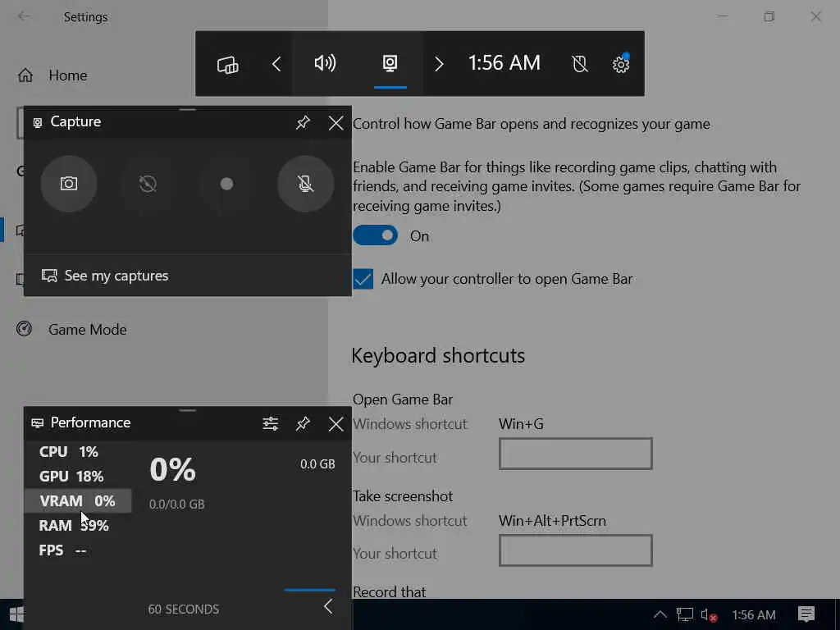The height and width of the screenshot is (630, 840).
Task: Select the FPS performance tab
Action: click(x=78, y=550)
